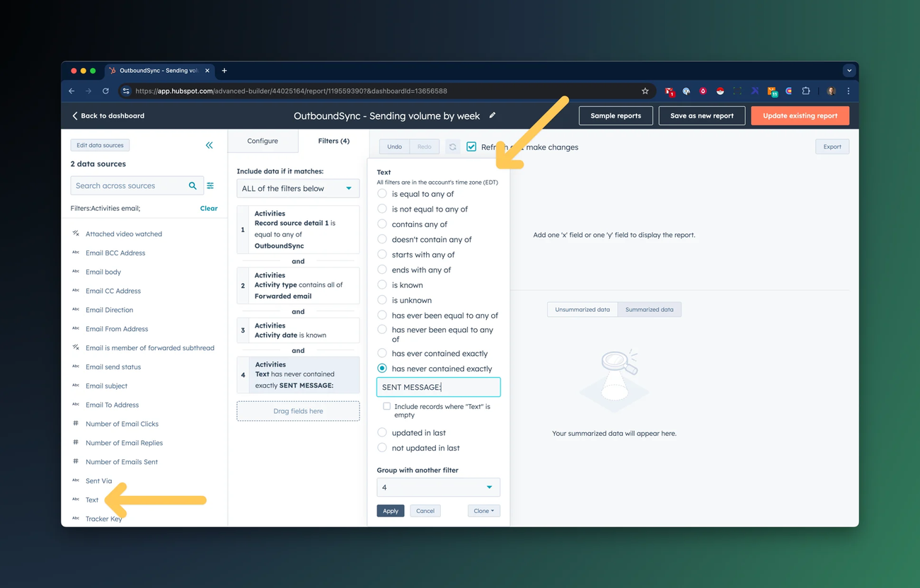Bookmark the page with the star icon
Image resolution: width=920 pixels, height=588 pixels.
click(645, 91)
